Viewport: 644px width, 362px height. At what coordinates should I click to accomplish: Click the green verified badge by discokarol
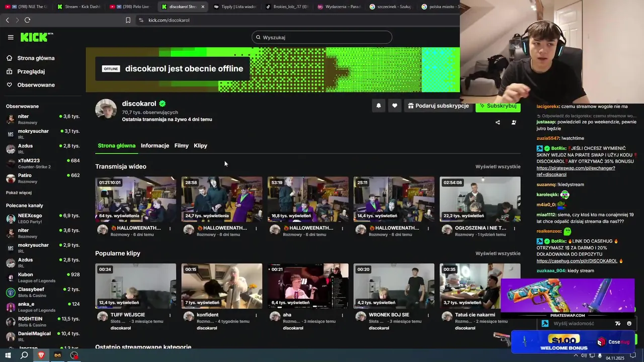[163, 104]
